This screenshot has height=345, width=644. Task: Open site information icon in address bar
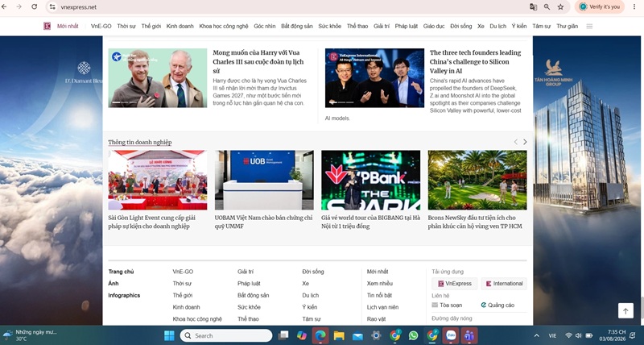point(52,7)
